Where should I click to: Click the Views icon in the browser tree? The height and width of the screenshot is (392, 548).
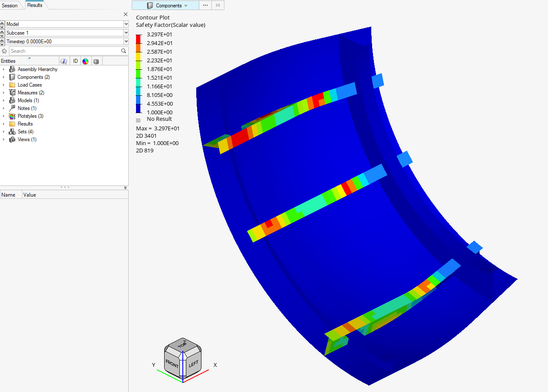point(12,139)
